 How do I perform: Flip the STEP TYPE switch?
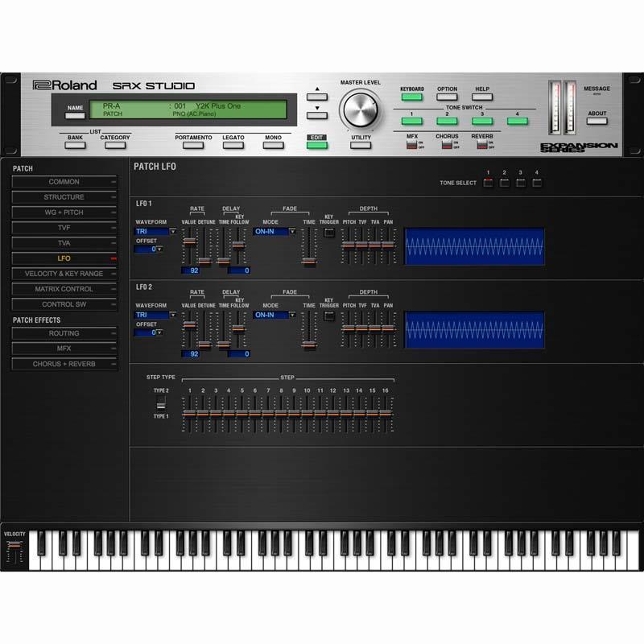click(161, 403)
